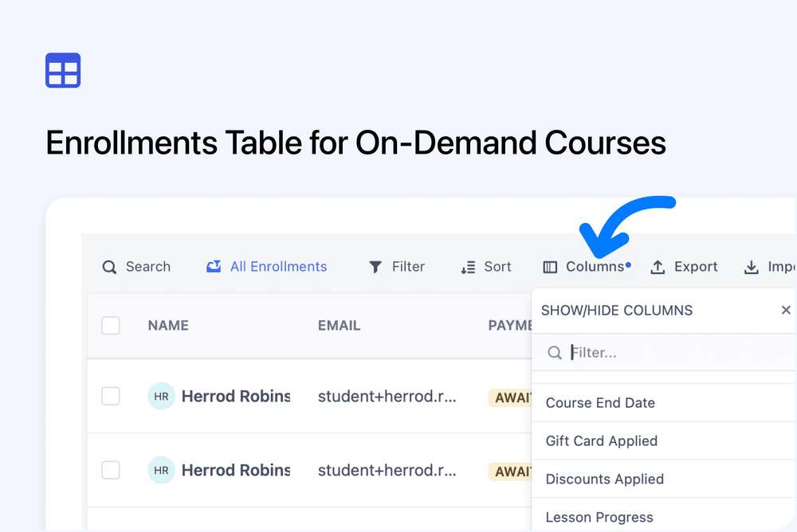
Task: Toggle the Lesson Progress column visibility
Action: coord(599,517)
